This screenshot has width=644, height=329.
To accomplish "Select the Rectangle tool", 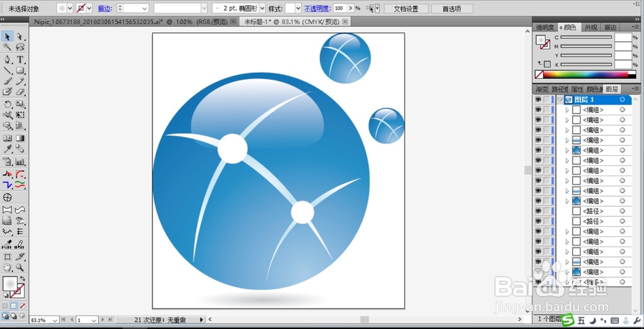I will pyautogui.click(x=20, y=71).
